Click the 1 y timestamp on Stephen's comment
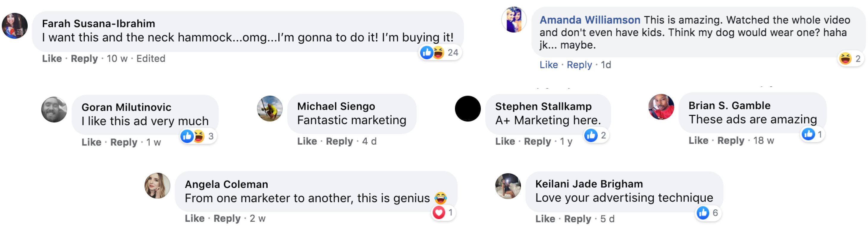 click(566, 142)
